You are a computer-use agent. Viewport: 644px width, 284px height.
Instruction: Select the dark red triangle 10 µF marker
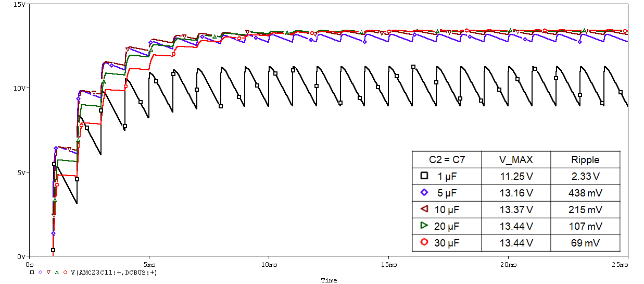coord(424,209)
